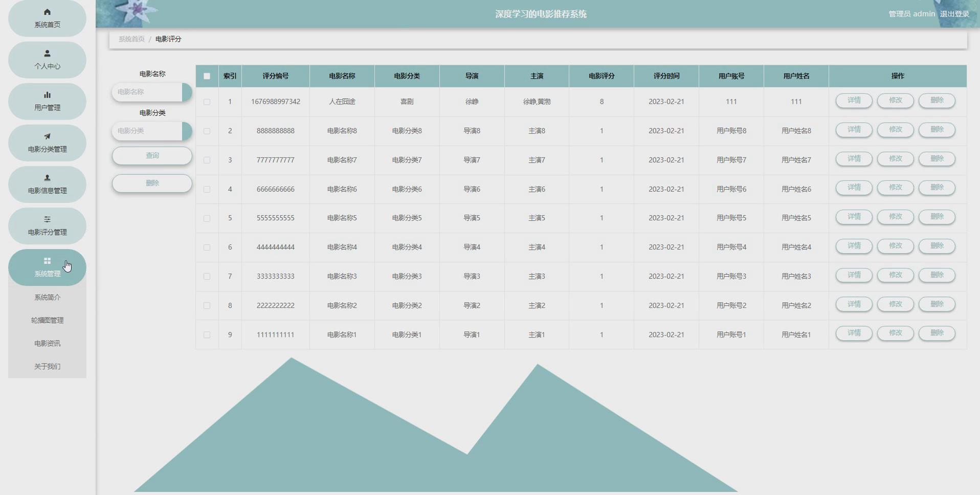The height and width of the screenshot is (495, 980).
Task: Select checkbox for row 2222222222
Action: (207, 306)
